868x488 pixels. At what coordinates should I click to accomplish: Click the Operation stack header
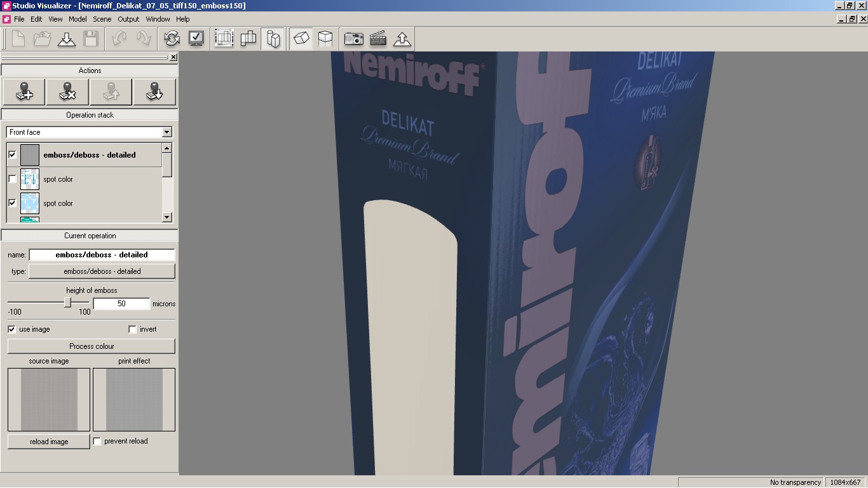[90, 115]
